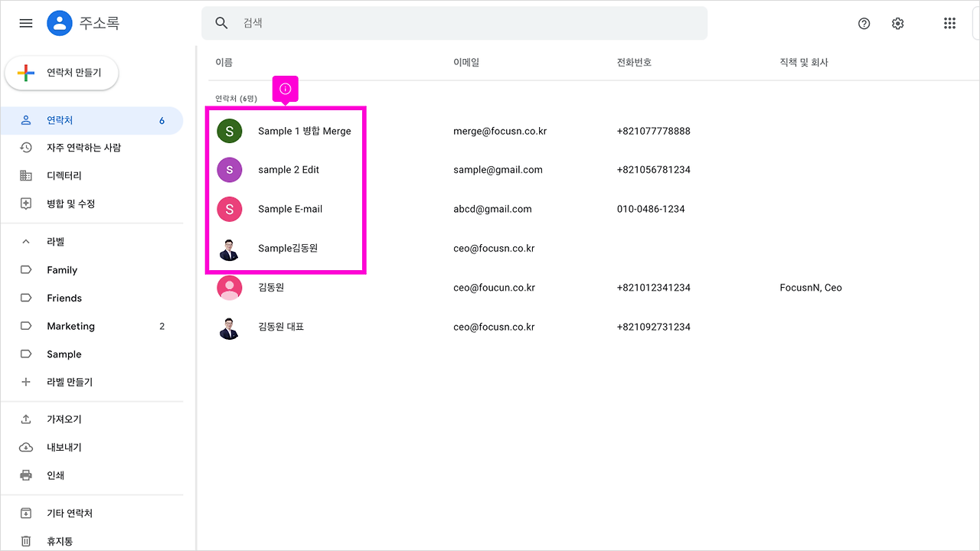
Task: Open the help question mark icon
Action: click(x=864, y=23)
